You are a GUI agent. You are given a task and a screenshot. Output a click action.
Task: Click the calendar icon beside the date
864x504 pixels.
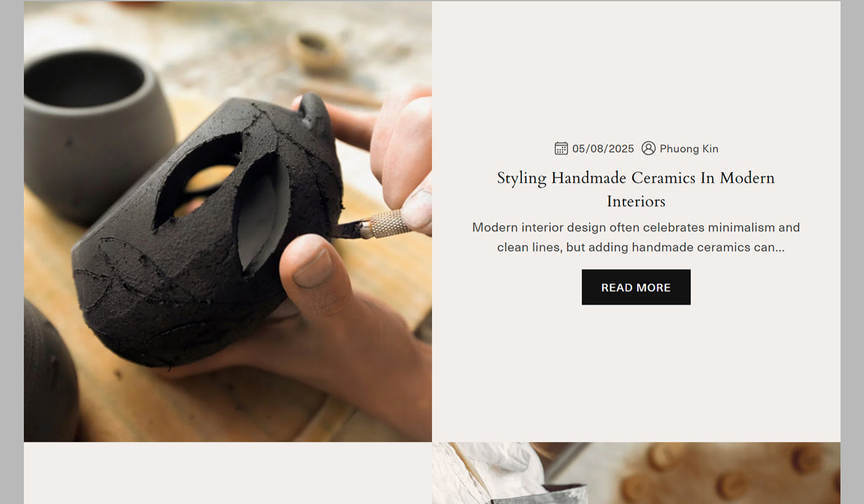(561, 148)
